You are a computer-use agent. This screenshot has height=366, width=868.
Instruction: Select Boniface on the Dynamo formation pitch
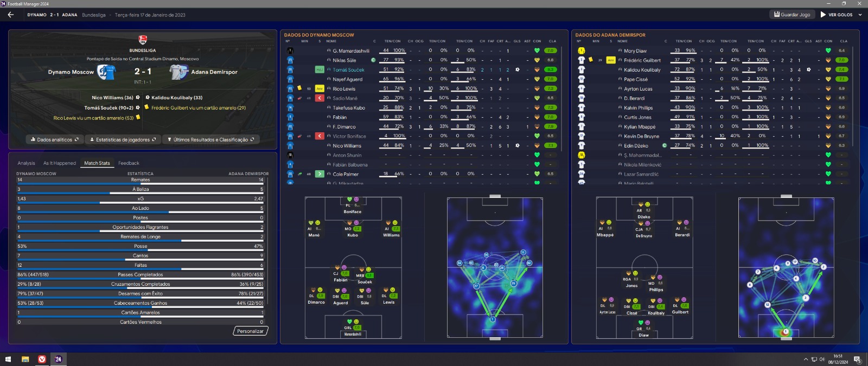click(x=352, y=206)
